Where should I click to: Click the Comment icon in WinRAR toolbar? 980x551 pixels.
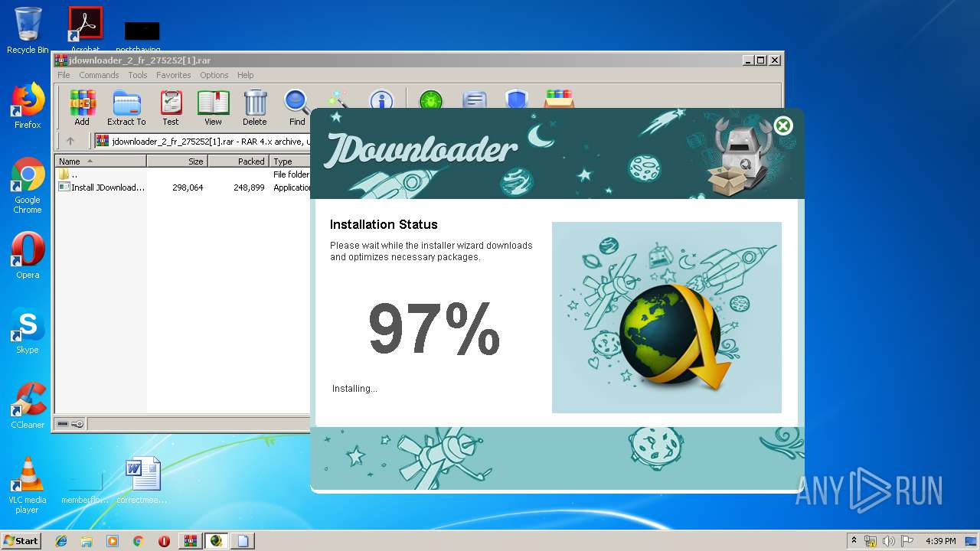[x=475, y=99]
